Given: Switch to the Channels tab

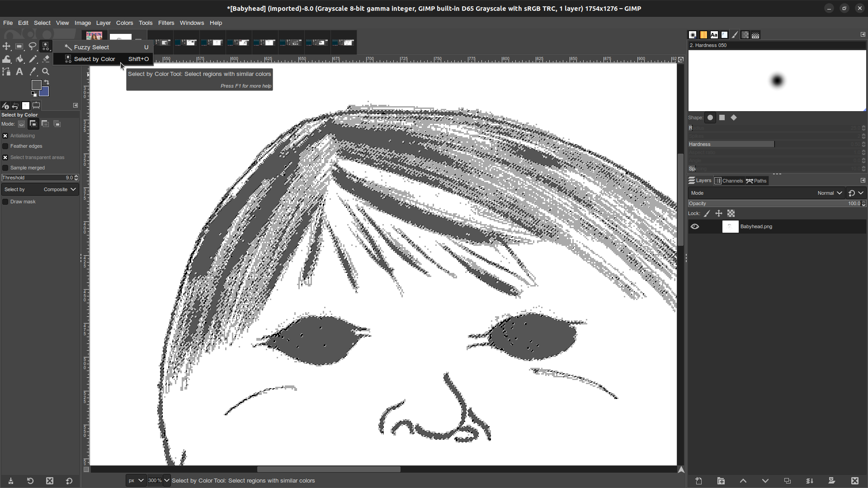Looking at the screenshot, I should coord(729,180).
